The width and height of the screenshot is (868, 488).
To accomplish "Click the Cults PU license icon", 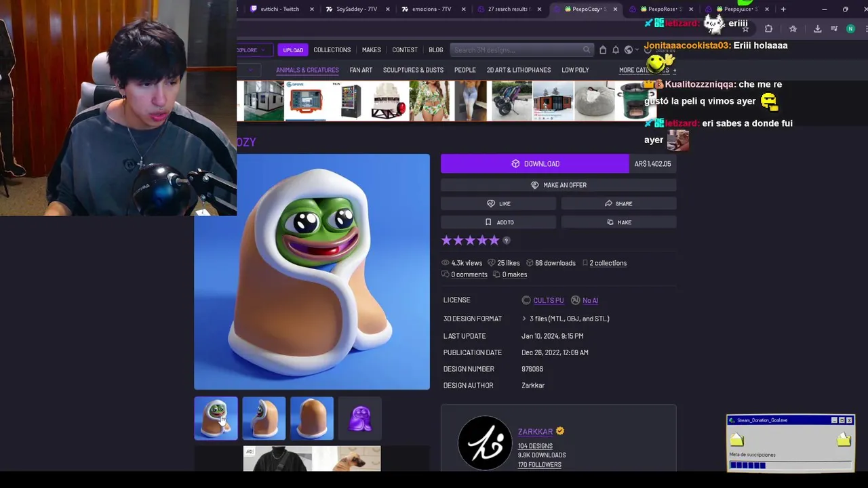I will click(526, 300).
